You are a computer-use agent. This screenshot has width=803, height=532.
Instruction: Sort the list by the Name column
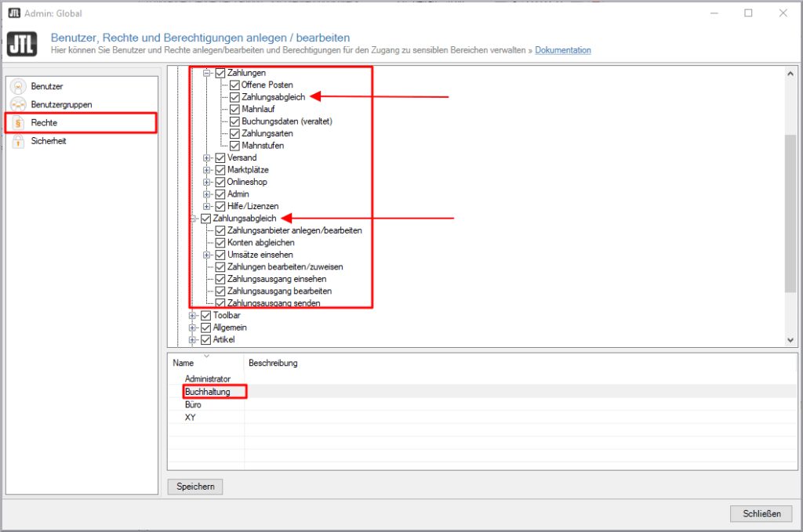pyautogui.click(x=182, y=363)
